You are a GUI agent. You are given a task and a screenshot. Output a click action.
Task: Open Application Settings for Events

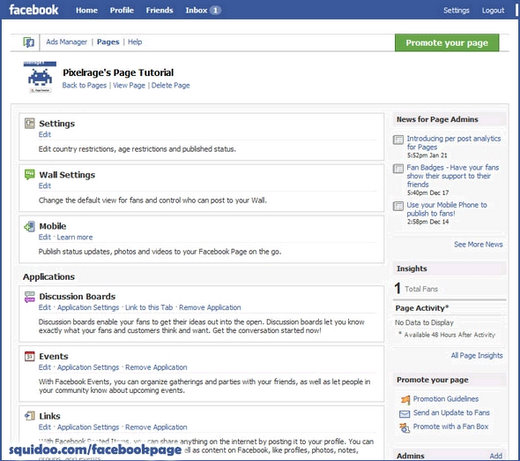[88, 367]
